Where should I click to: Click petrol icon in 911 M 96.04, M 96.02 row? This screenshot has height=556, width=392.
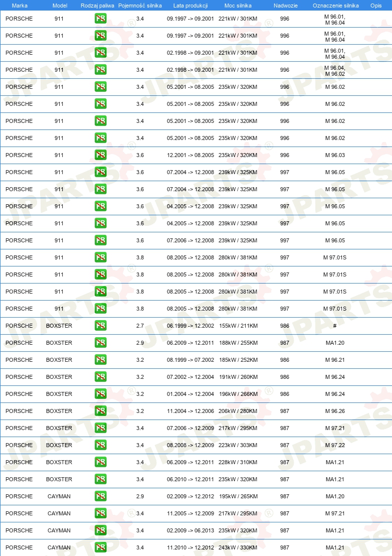tap(101, 70)
